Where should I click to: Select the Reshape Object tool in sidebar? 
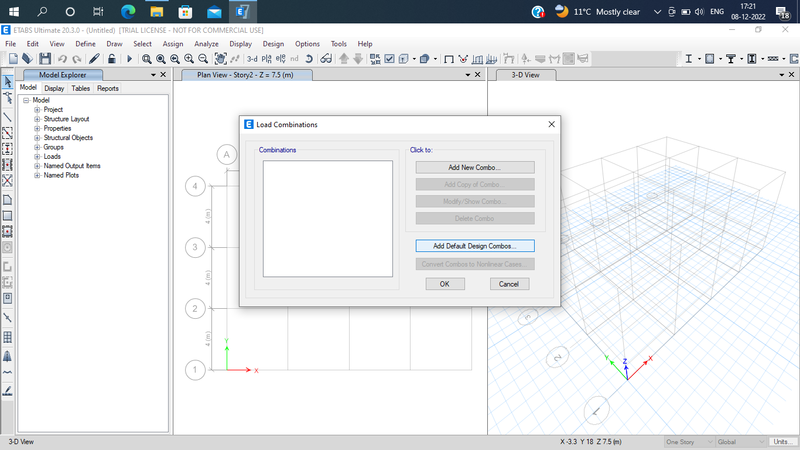click(x=8, y=98)
